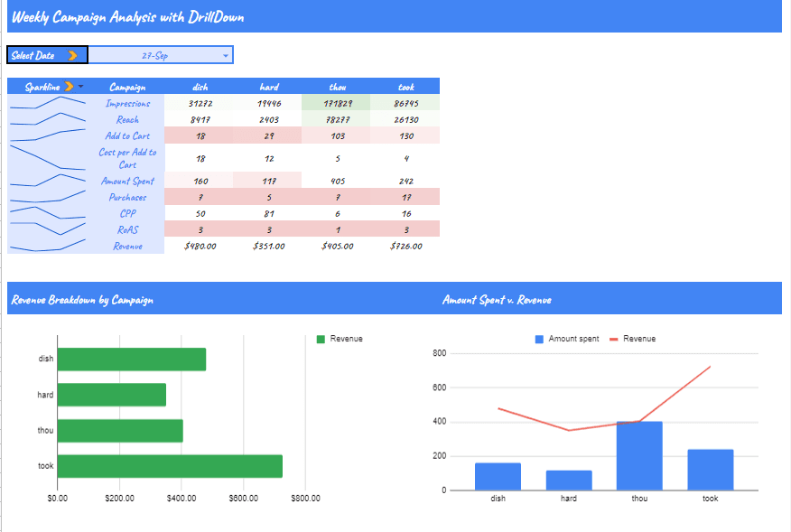Select thou Amount Spent cell 405
Screen dimensions: 791x532
338,181
